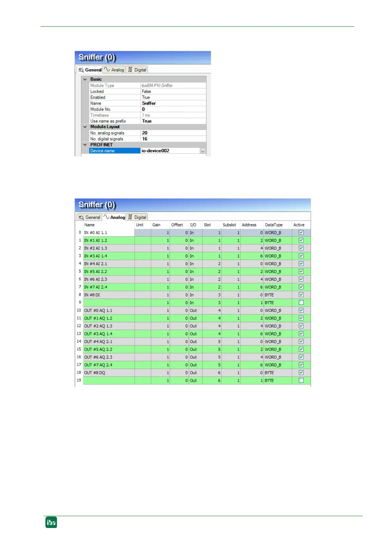
Task: Select name cell OUT #7 AQ 2.4
Action: coord(109,365)
